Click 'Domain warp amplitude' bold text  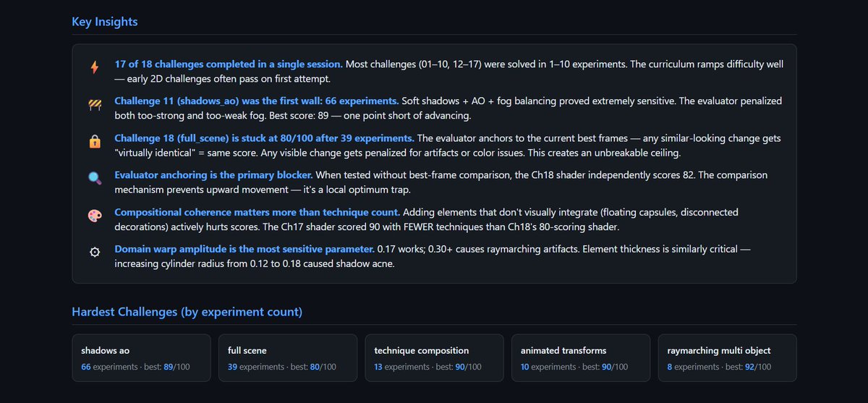(244, 250)
